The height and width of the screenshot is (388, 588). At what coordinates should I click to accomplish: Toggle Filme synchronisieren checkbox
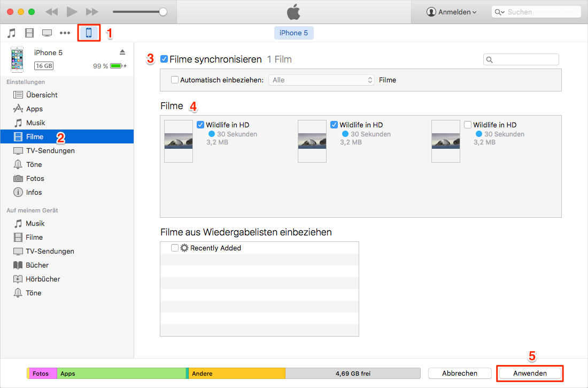pyautogui.click(x=164, y=59)
